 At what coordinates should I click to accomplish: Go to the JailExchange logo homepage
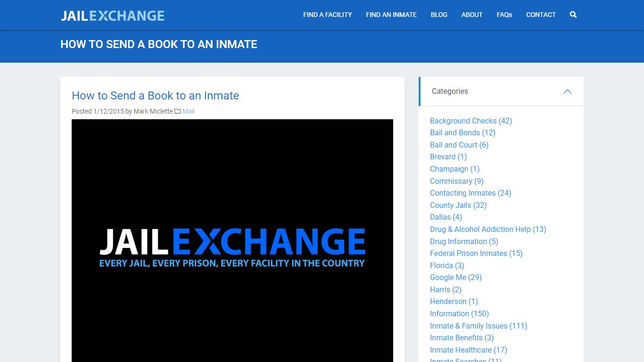coord(113,16)
